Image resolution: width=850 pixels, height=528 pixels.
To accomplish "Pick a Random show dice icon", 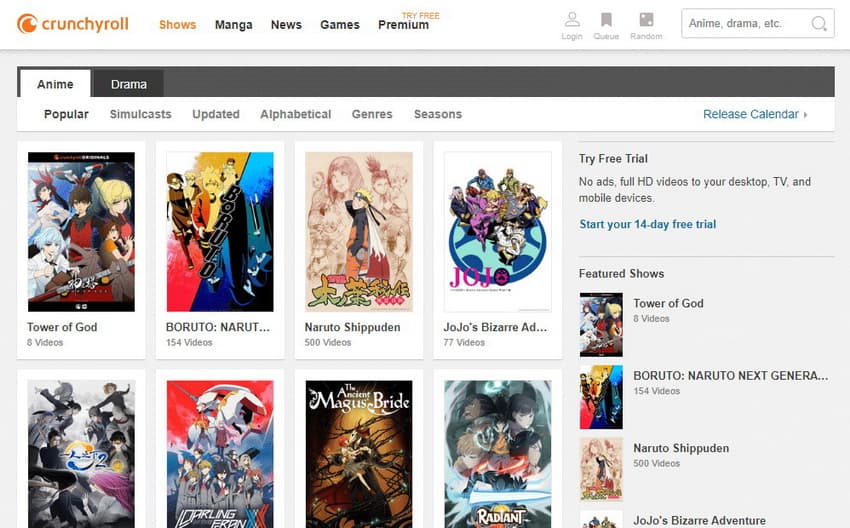I will pyautogui.click(x=646, y=20).
